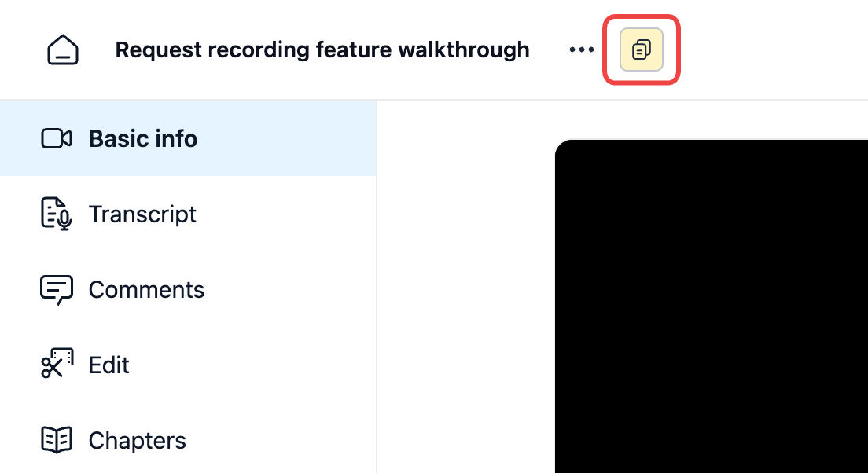This screenshot has height=473, width=868.
Task: Navigate to the Chapters section
Action: 138,440
